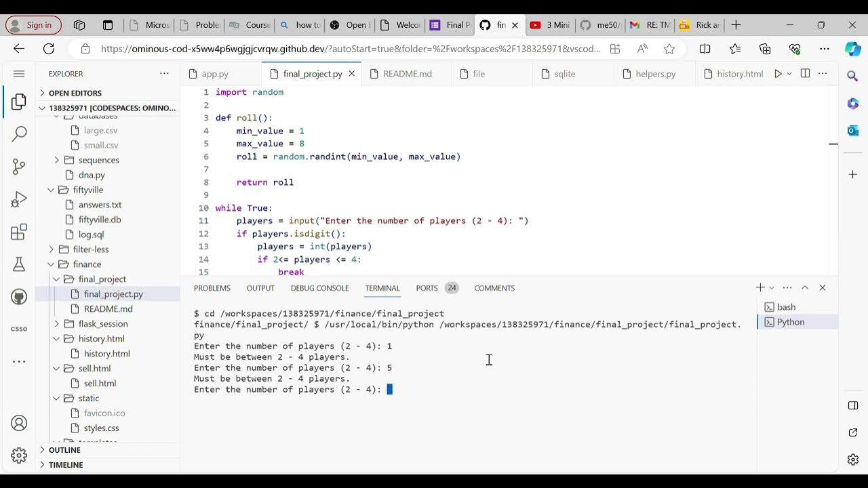Close the final_project.py editor tab
Image resolution: width=868 pixels, height=488 pixels.
(x=351, y=74)
